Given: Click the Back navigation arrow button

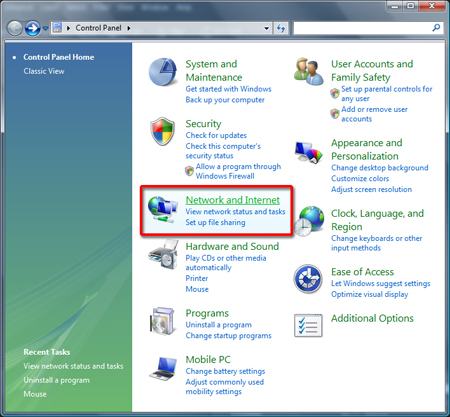Looking at the screenshot, I should (x=15, y=28).
